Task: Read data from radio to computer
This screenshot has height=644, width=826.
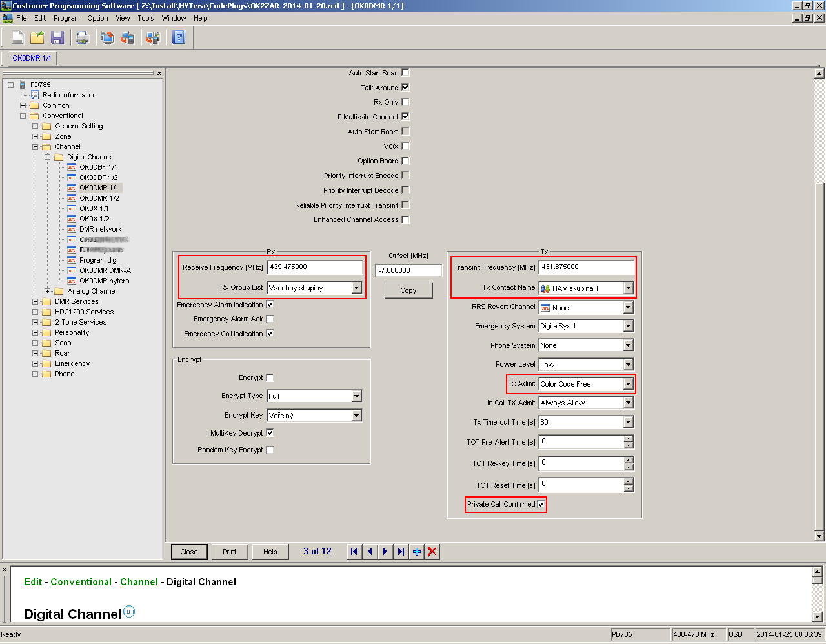Action: click(107, 37)
